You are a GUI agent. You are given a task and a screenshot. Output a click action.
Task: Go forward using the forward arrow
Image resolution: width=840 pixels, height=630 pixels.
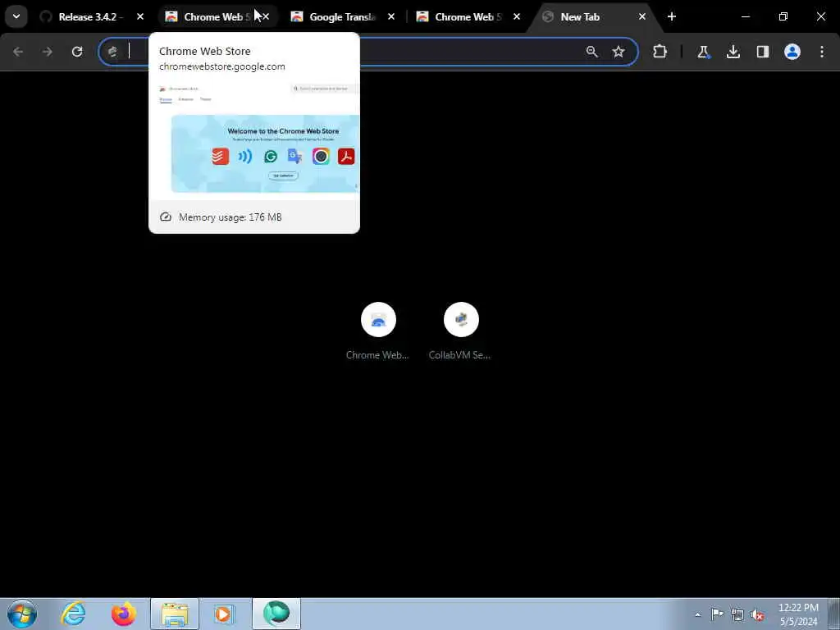click(48, 52)
